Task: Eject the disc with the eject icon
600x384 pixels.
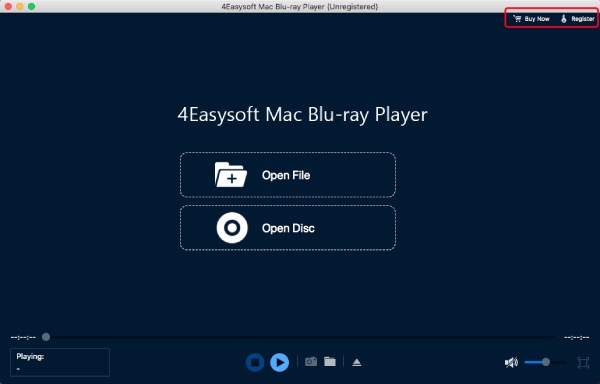Action: (357, 362)
